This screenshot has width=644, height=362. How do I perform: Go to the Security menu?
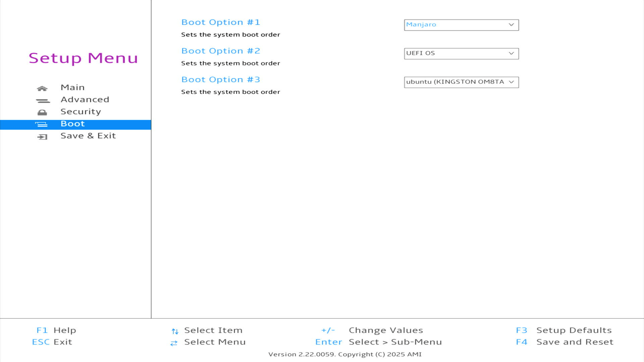click(x=80, y=112)
